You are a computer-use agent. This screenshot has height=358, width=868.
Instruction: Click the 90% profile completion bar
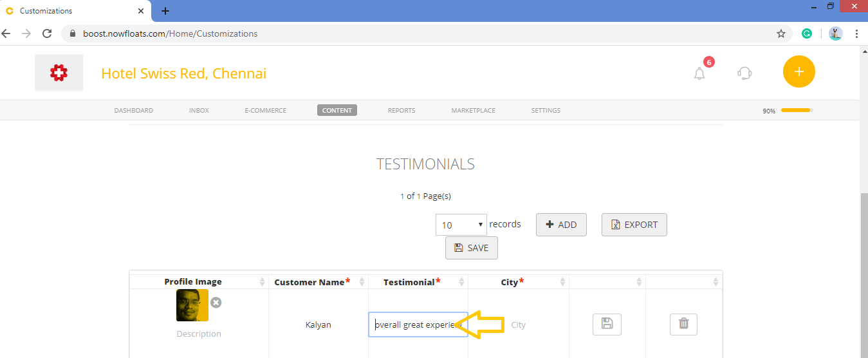pyautogui.click(x=797, y=110)
